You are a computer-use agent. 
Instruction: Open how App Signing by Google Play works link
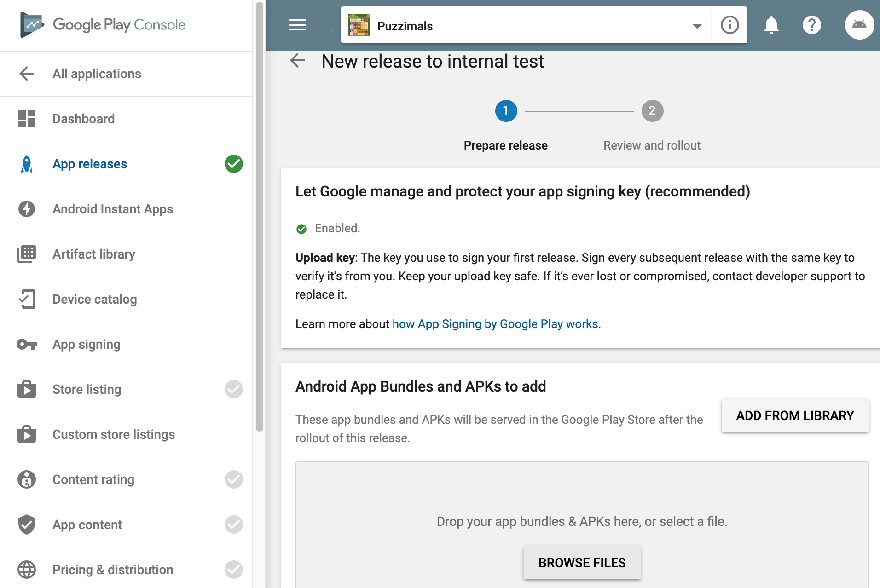[x=495, y=324]
